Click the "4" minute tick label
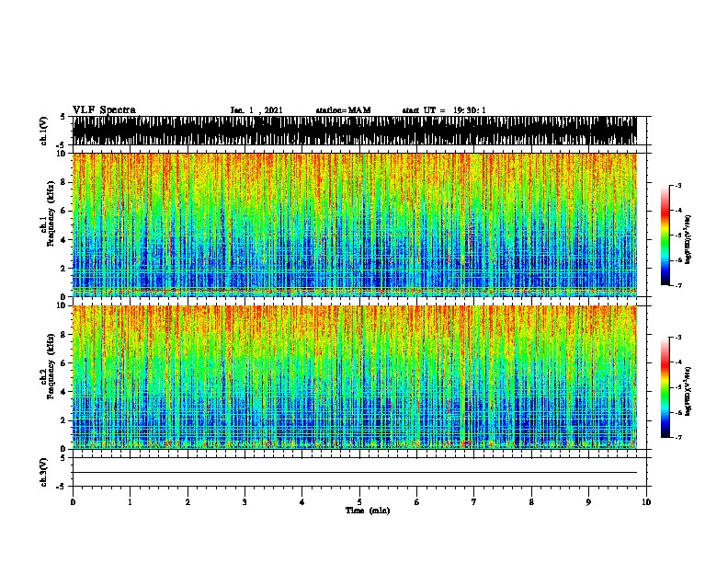 click(x=302, y=502)
